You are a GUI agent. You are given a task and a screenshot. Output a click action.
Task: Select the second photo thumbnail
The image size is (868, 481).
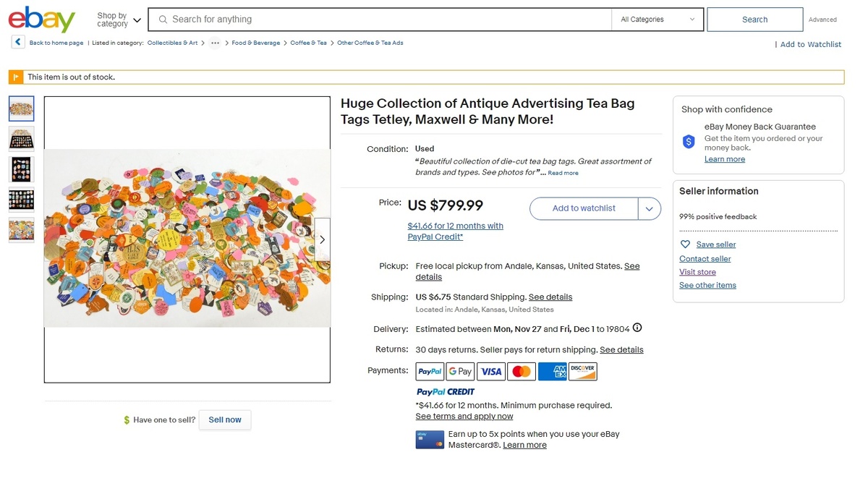click(21, 138)
